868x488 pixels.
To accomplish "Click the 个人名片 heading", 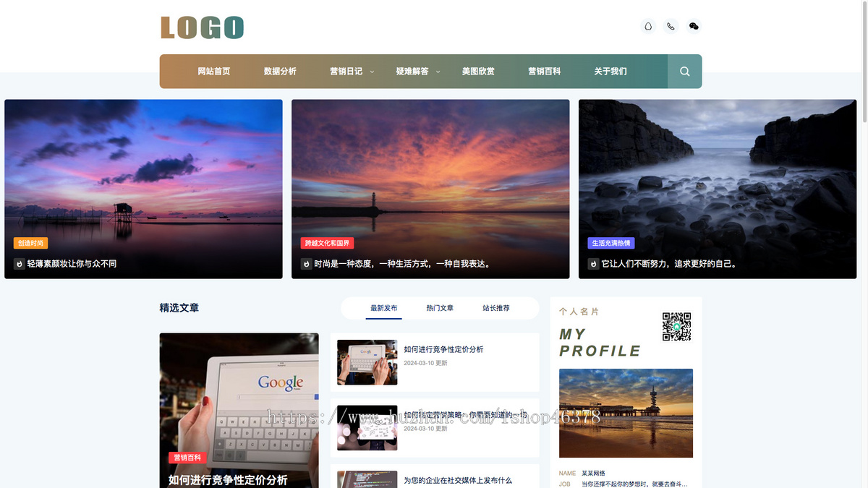I will pos(579,312).
